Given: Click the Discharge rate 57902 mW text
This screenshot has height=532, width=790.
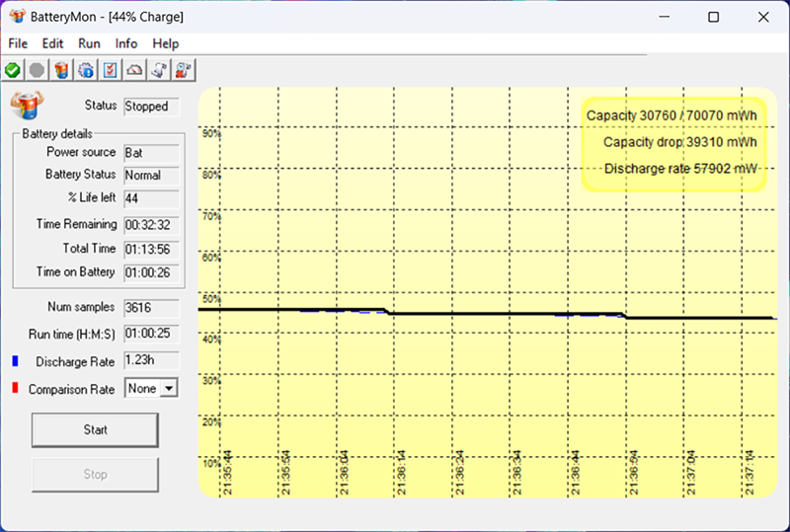Looking at the screenshot, I should click(x=680, y=169).
